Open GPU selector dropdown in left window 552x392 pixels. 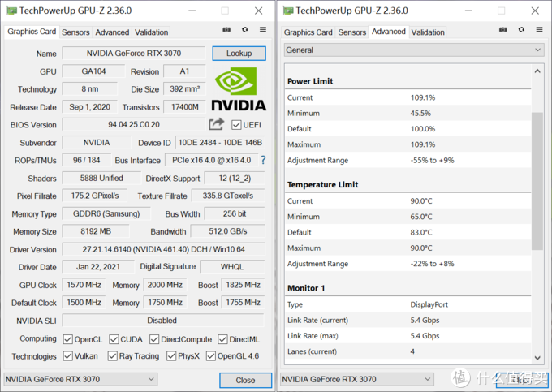click(80, 379)
